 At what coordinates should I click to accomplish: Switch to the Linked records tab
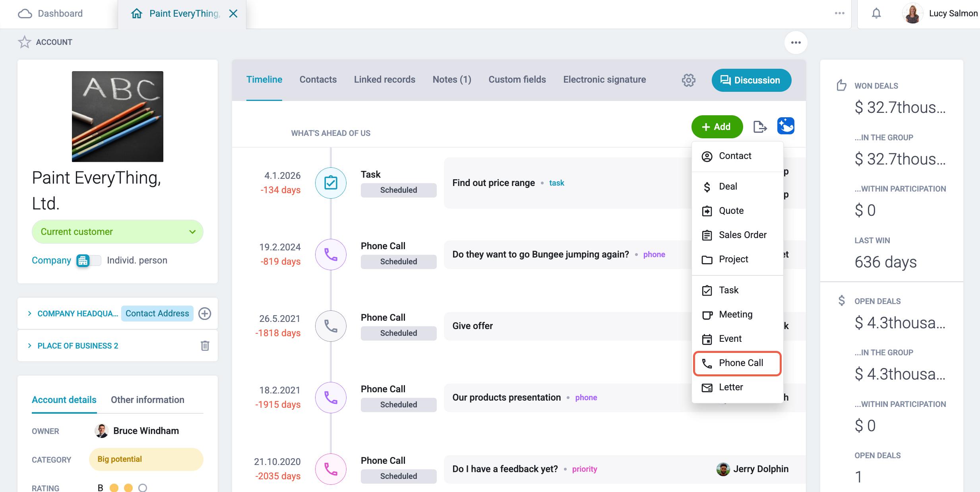(x=384, y=79)
